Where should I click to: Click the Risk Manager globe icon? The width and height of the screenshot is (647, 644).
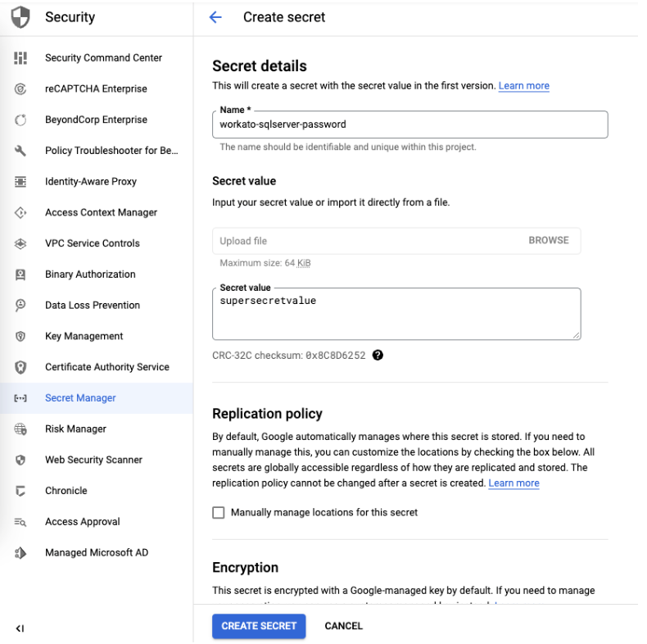tap(21, 429)
